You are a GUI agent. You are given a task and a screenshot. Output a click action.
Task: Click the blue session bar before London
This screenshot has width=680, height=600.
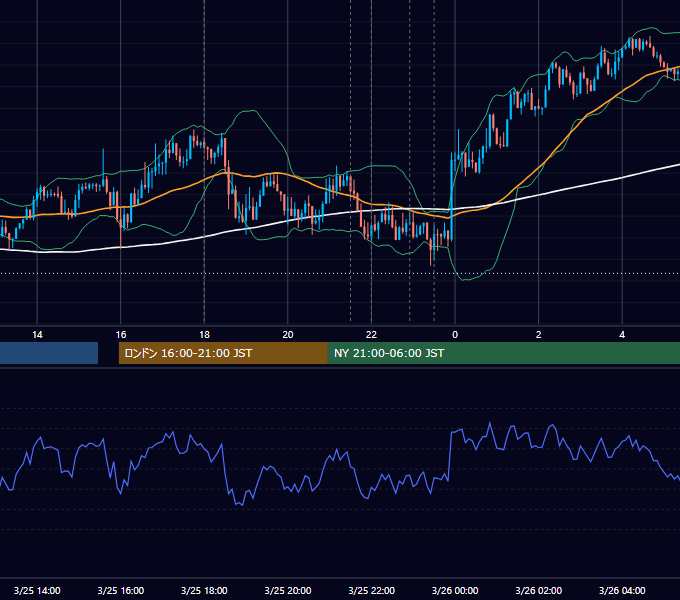point(49,353)
